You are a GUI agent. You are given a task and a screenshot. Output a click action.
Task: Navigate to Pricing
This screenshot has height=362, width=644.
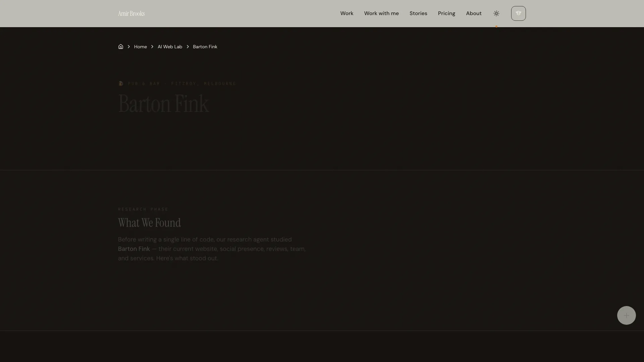click(446, 13)
